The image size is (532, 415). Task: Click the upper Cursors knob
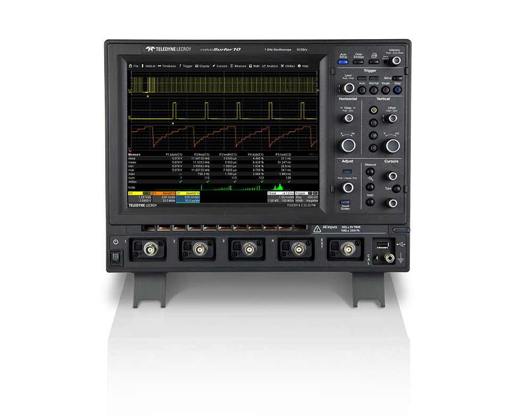tap(393, 176)
